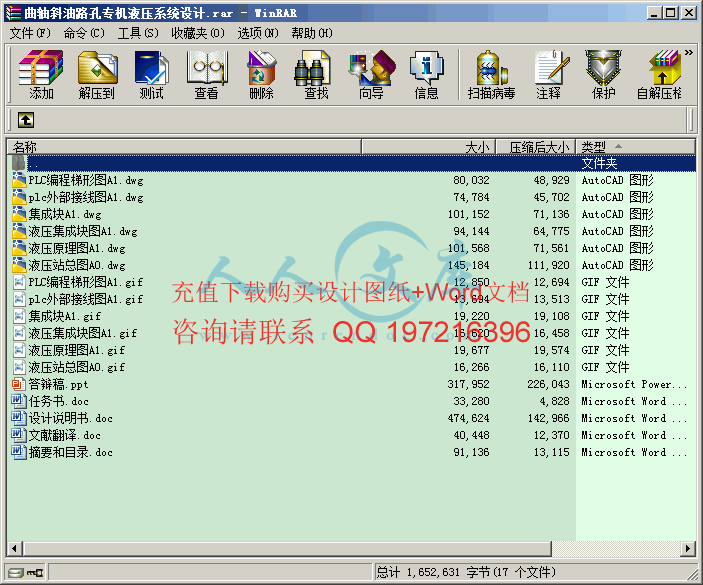703x585 pixels.
Task: Click the horizontal scrollbar thumb
Action: [287, 548]
